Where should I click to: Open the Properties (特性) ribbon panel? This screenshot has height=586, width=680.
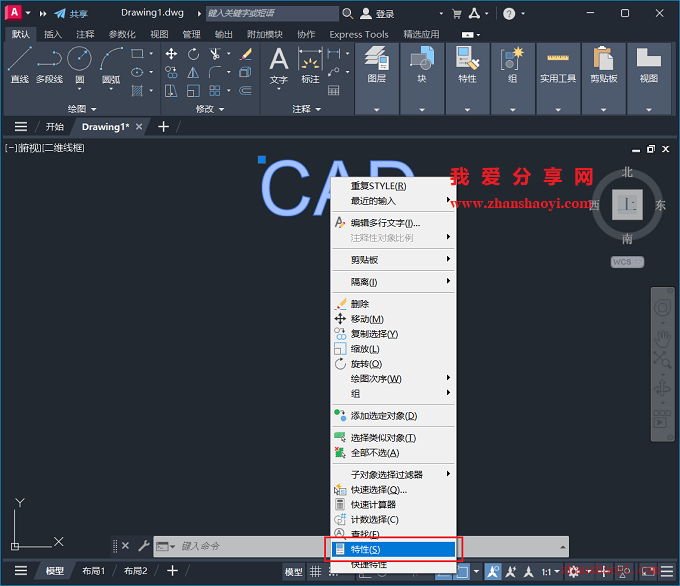click(467, 78)
